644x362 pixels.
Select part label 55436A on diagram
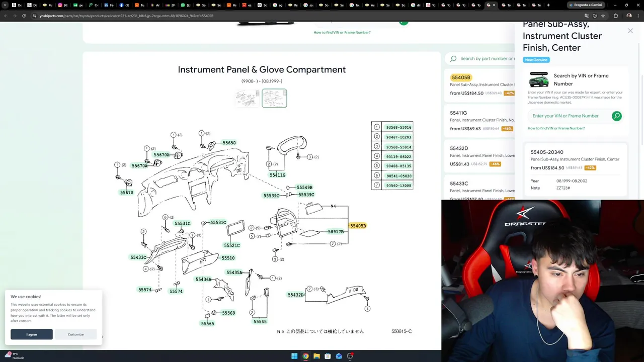203,280
